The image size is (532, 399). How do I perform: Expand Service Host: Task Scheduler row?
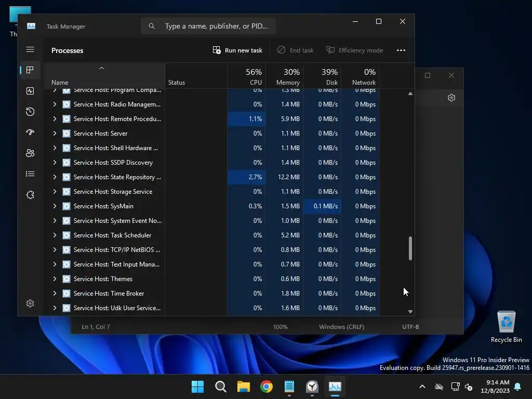(x=55, y=235)
